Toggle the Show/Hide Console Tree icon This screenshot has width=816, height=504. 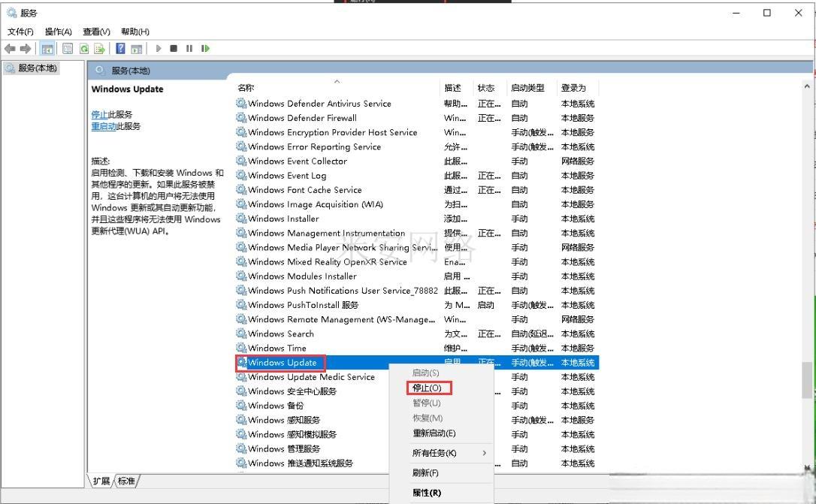click(x=47, y=49)
